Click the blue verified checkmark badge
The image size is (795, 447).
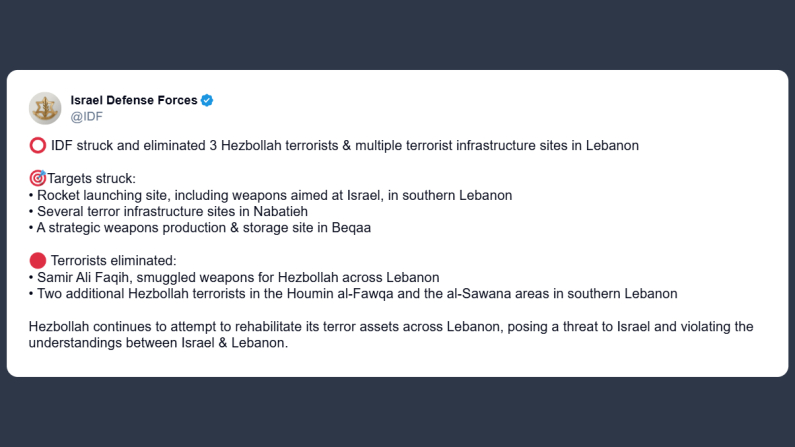[x=208, y=100]
